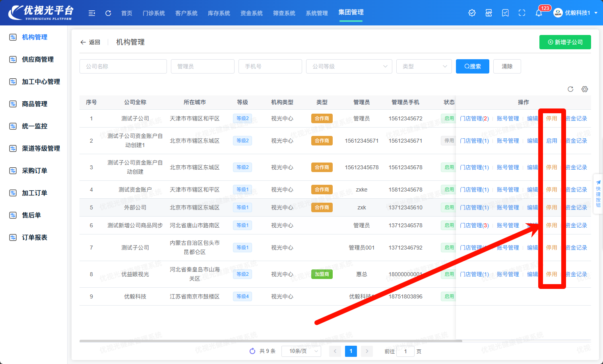This screenshot has width=603, height=364.
Task: Click 停用 for 测试资金账户 row
Action: click(x=552, y=190)
